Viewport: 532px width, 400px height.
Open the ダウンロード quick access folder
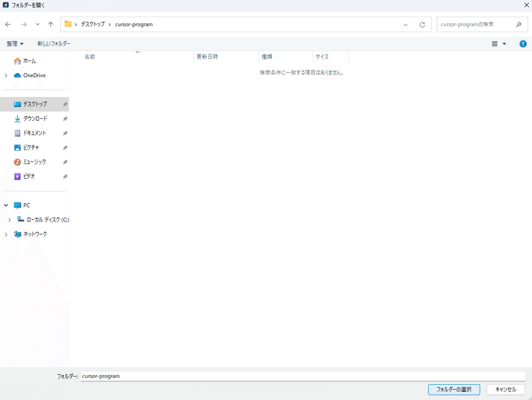tap(35, 119)
